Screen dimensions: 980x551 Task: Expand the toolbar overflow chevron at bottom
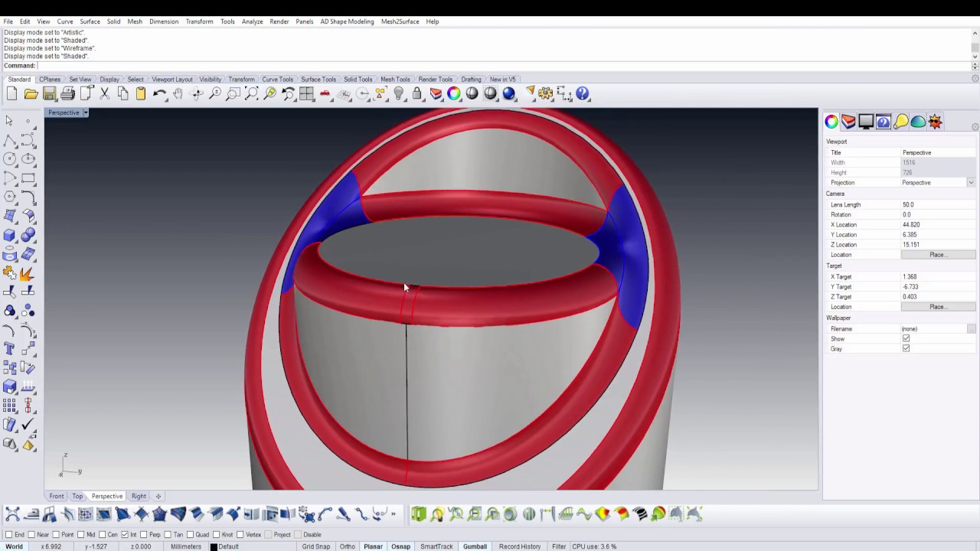[x=394, y=514]
